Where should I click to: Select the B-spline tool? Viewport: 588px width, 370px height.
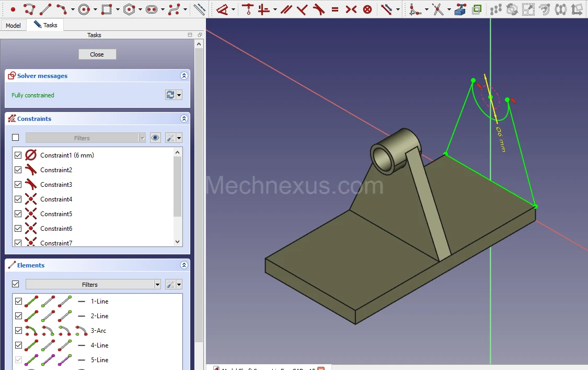(174, 9)
